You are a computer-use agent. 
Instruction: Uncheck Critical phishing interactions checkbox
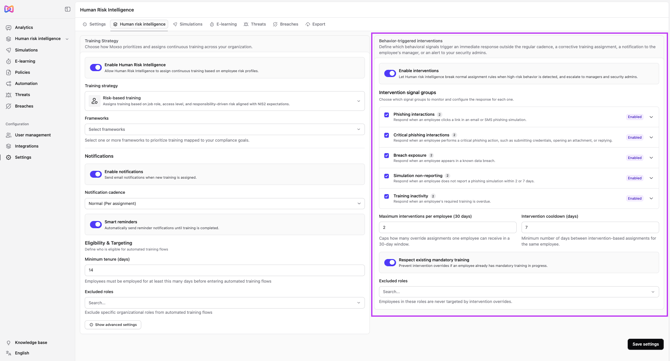point(386,135)
